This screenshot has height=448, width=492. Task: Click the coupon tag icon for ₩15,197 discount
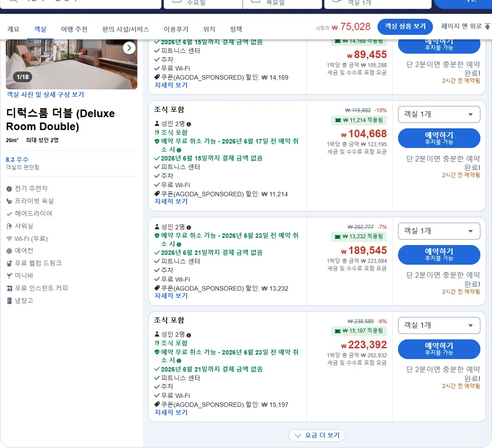[x=157, y=404]
